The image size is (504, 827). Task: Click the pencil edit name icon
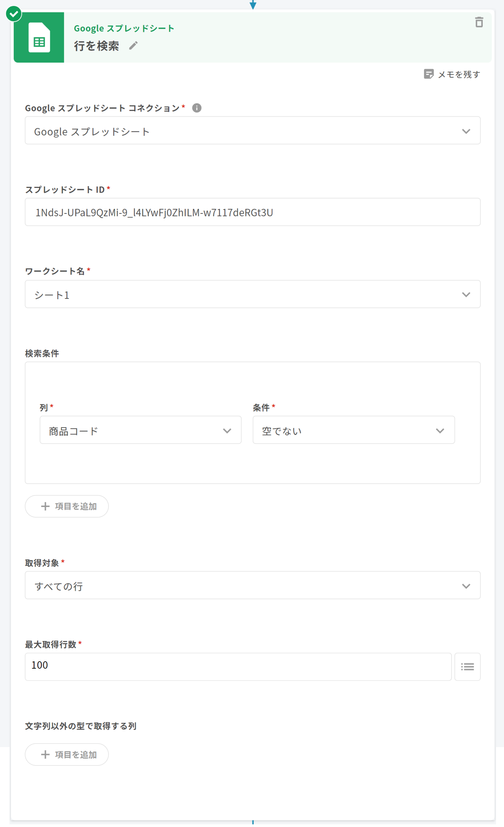[x=133, y=45]
